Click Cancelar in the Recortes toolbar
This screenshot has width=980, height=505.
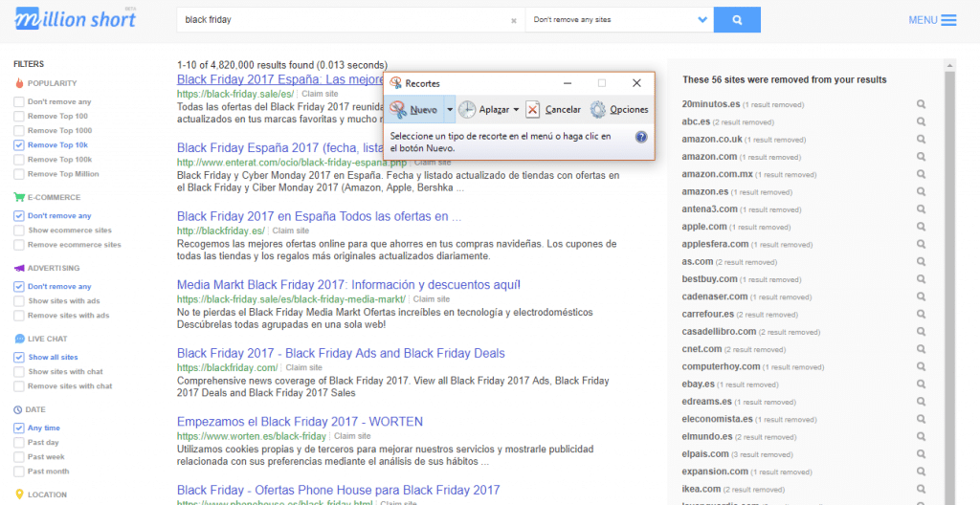pos(553,109)
